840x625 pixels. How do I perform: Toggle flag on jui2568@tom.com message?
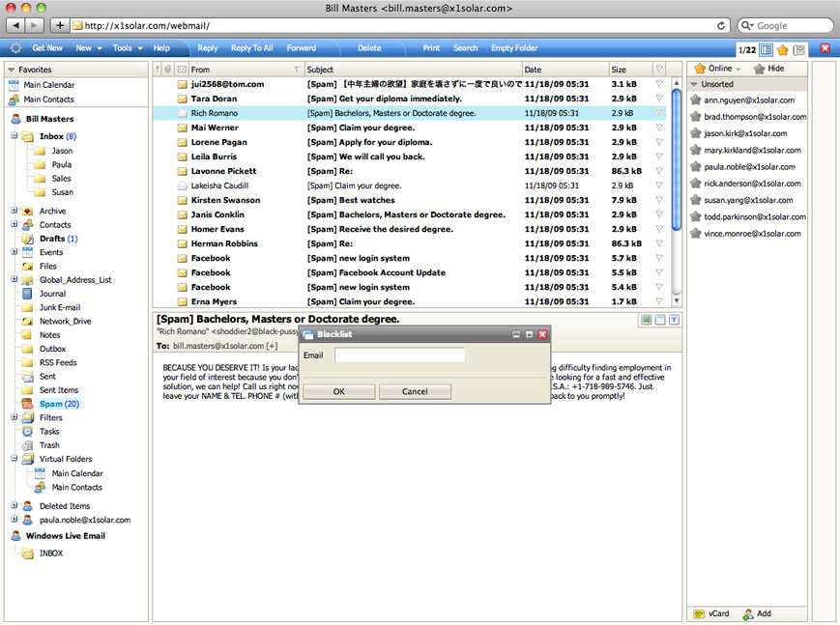659,84
